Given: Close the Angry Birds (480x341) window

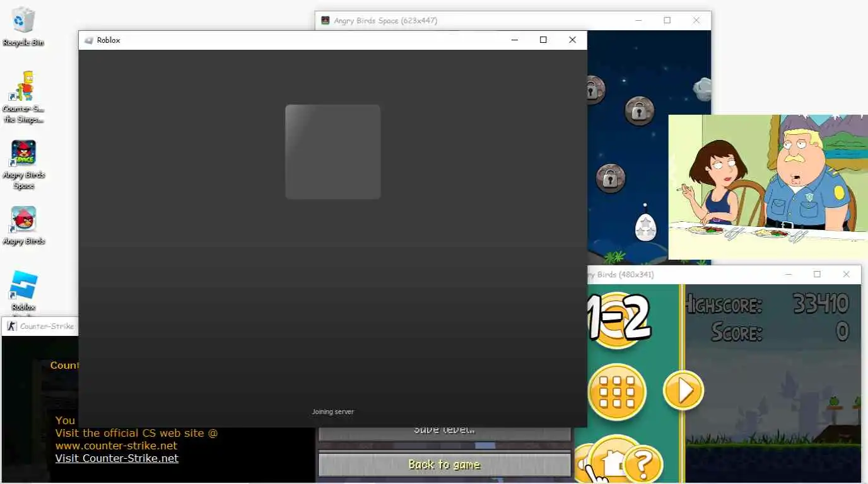Looking at the screenshot, I should tap(847, 274).
